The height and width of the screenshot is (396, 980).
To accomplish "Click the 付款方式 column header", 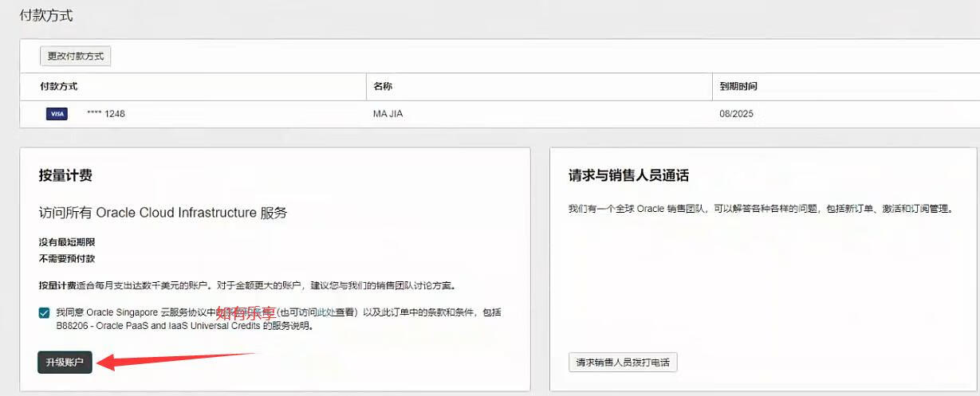I will click(x=58, y=86).
